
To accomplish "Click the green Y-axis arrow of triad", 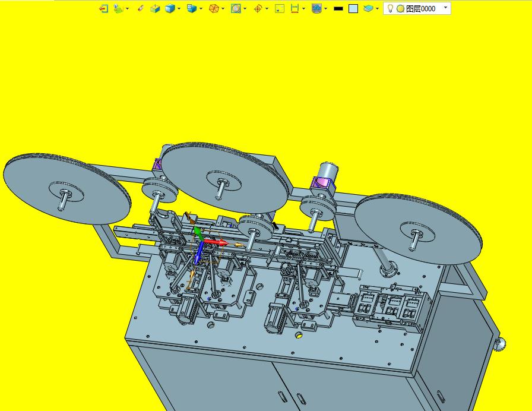I will coord(198,233).
